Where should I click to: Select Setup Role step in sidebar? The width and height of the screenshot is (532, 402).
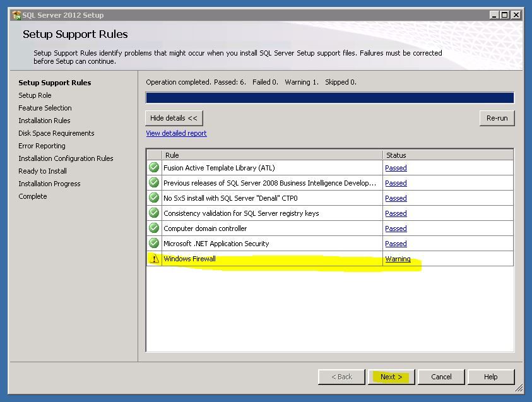click(x=35, y=95)
